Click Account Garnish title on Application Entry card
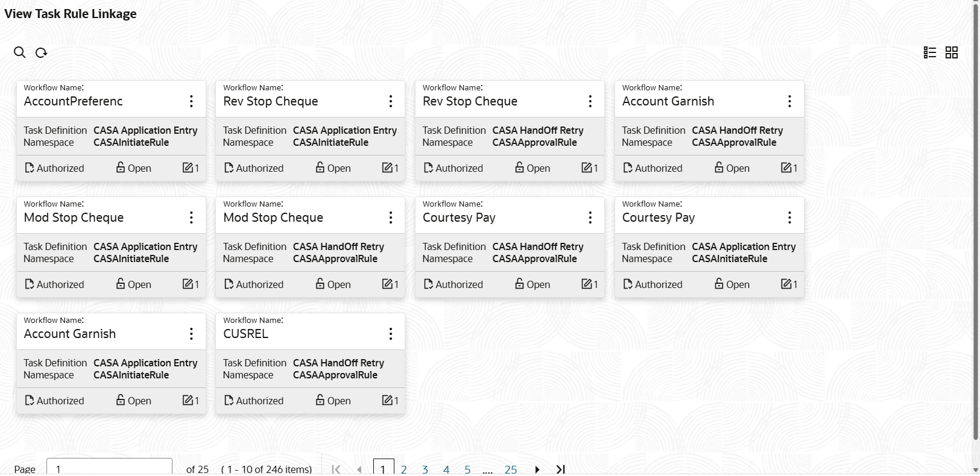The image size is (980, 476). point(69,334)
